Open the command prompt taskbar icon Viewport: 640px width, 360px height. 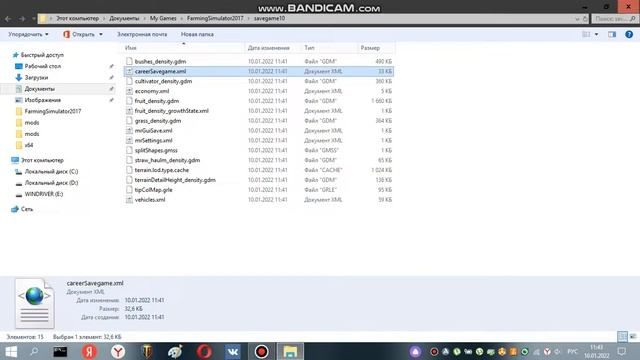(60, 351)
